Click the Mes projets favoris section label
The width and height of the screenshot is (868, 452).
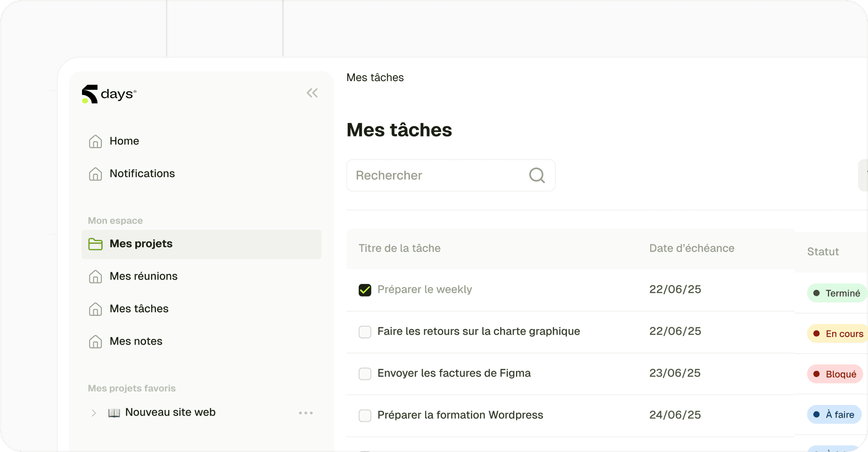click(132, 388)
